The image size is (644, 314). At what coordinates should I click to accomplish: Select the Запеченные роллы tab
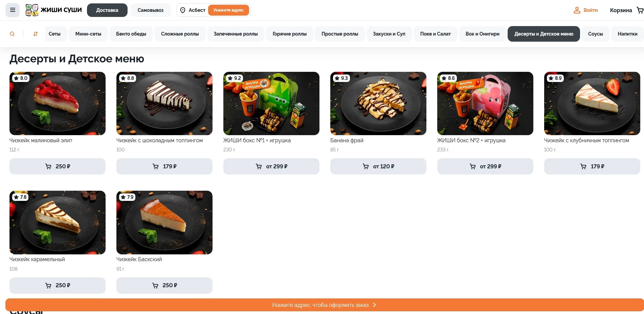(x=236, y=34)
